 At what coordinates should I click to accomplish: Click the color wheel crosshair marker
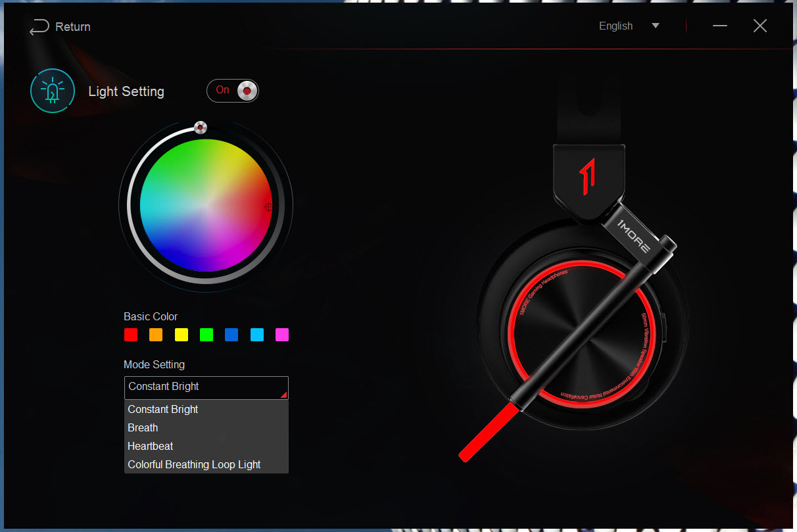click(268, 206)
